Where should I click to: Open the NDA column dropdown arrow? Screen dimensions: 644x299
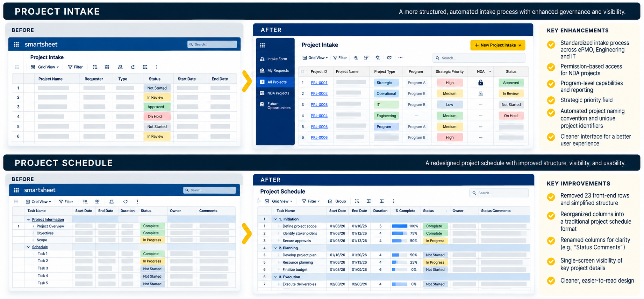pyautogui.click(x=490, y=71)
